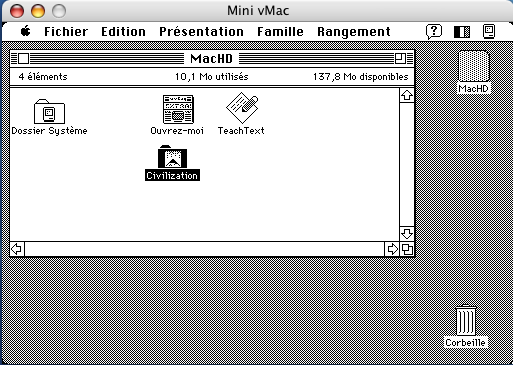Click the scroll left arrow

(17, 249)
